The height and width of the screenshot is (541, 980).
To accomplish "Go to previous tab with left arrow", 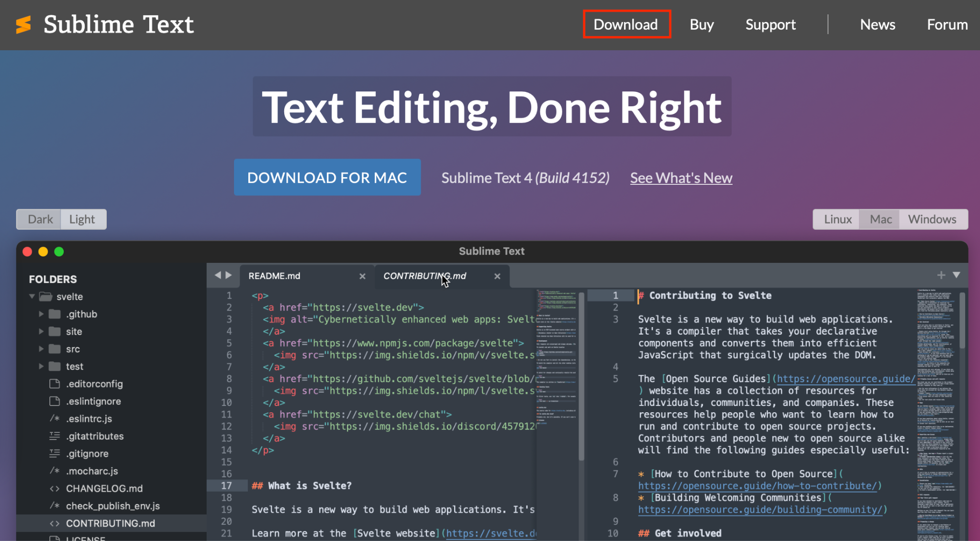I will pos(218,275).
